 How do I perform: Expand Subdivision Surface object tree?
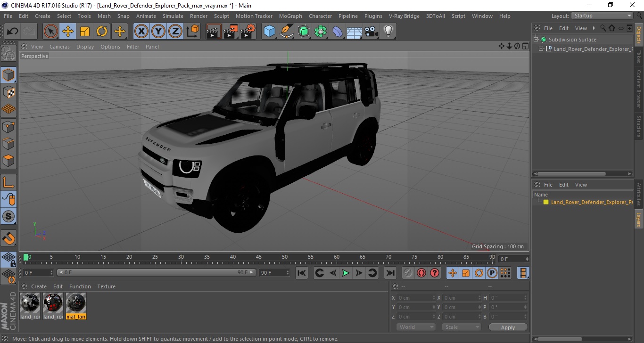[x=536, y=40]
